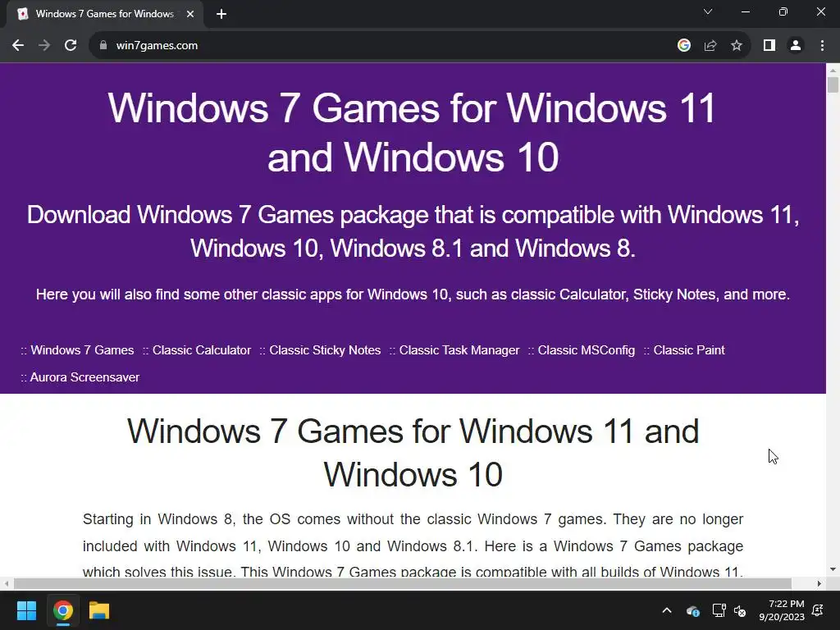Open the Windows Start menu

pyautogui.click(x=26, y=610)
